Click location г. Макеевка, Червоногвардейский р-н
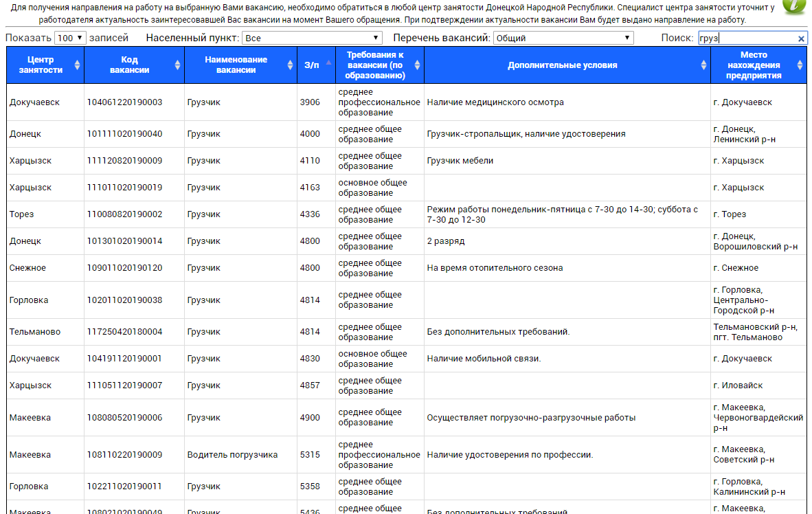 point(758,418)
